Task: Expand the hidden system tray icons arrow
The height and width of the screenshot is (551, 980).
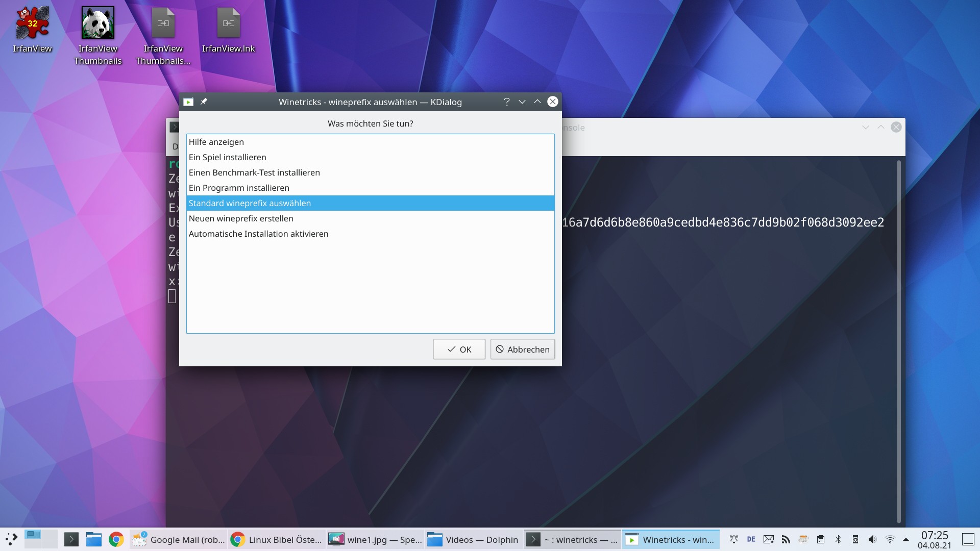Action: [x=907, y=539]
